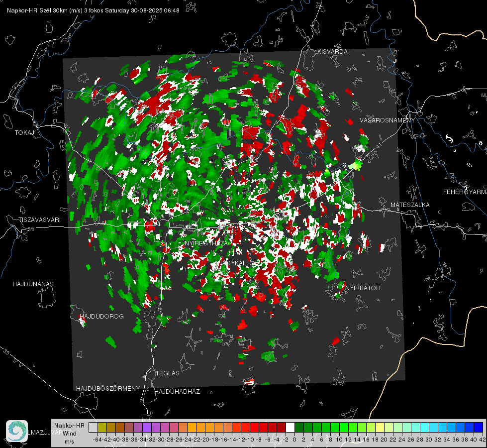
Task: Click the legend value label -64
Action: 97,440
